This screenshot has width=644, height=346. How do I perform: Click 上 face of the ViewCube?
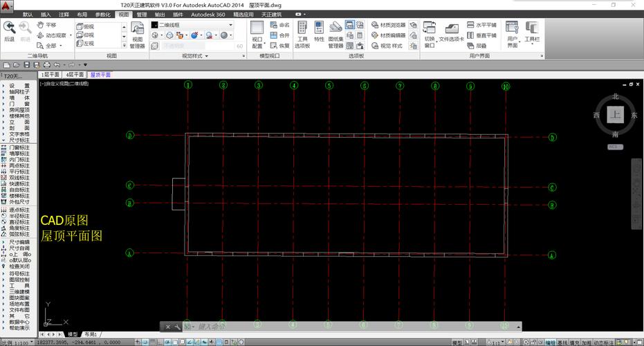[615, 115]
